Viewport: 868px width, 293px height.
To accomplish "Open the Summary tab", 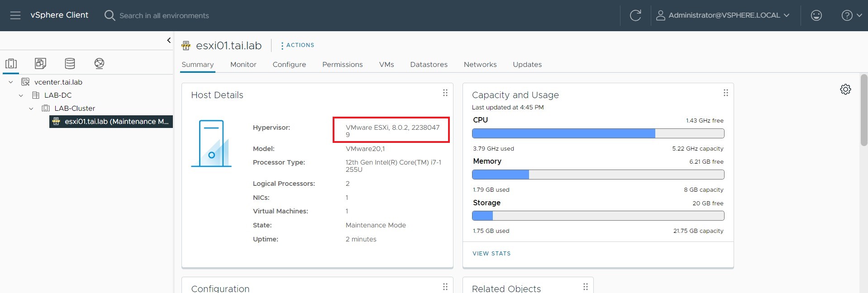I will tap(197, 65).
